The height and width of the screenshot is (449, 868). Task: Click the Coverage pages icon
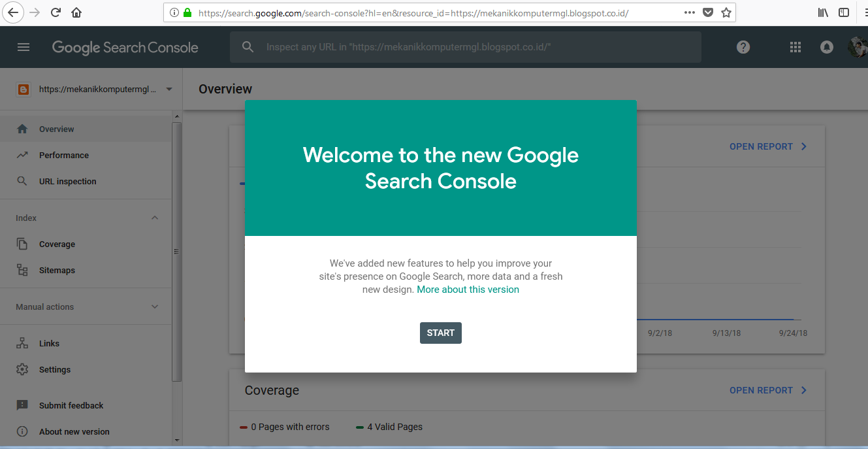[22, 244]
